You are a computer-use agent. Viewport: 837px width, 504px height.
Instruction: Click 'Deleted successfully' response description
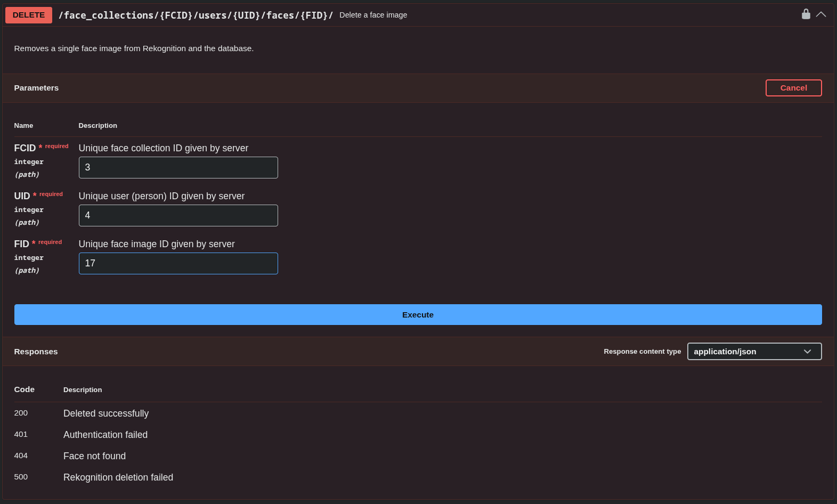(x=106, y=413)
